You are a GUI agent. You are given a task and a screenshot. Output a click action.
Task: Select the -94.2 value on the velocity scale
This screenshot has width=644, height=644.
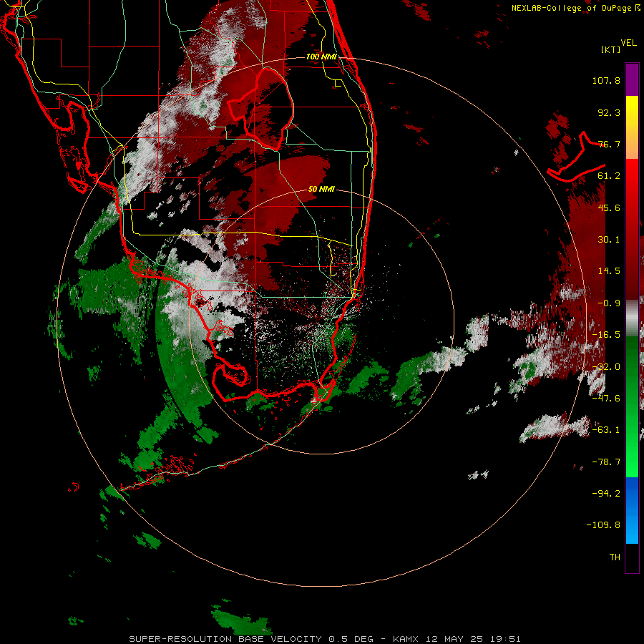click(x=606, y=493)
